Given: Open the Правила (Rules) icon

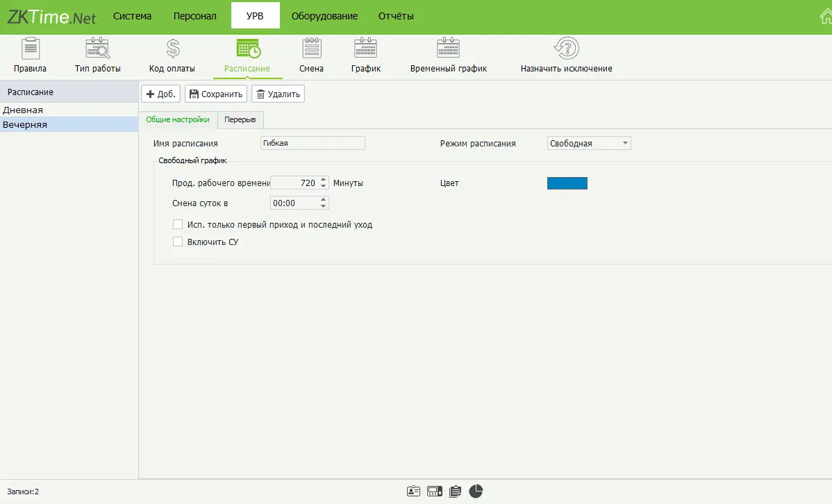Looking at the screenshot, I should (30, 49).
